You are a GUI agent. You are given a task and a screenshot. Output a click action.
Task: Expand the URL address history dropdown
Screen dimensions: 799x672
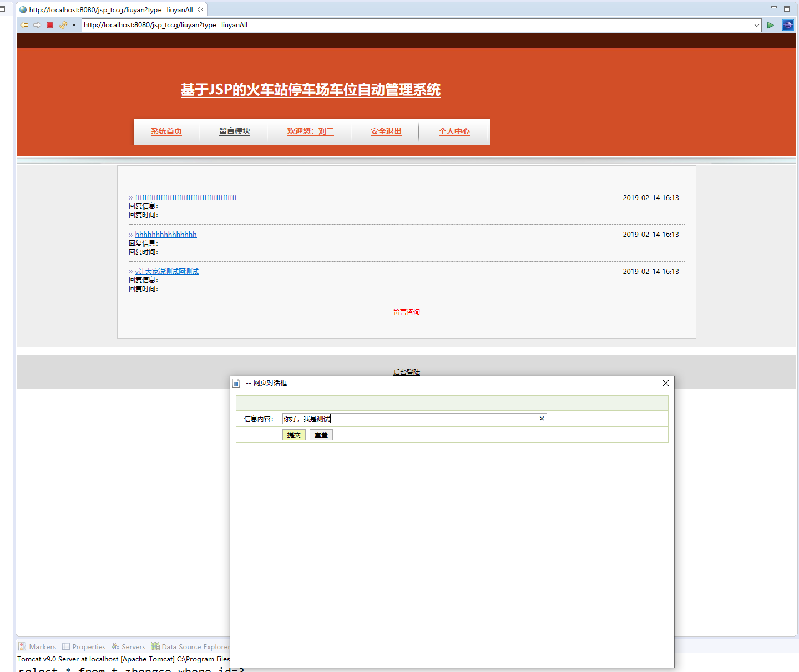tap(756, 25)
